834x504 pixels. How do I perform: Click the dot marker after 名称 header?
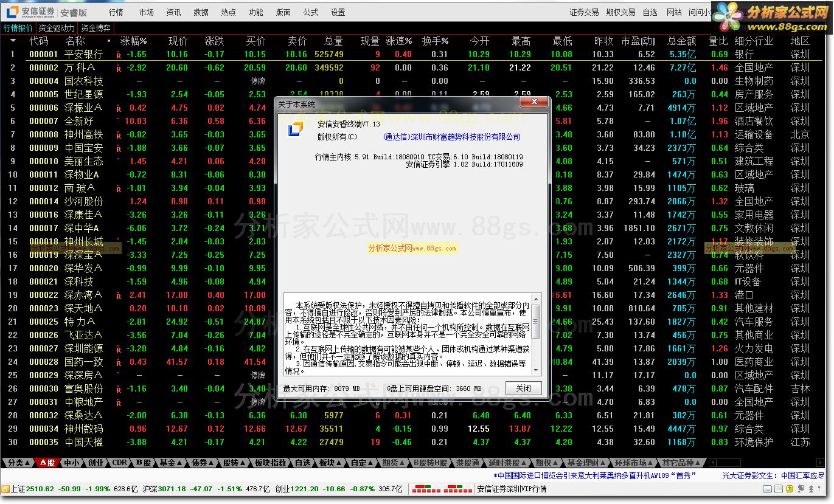pos(109,41)
